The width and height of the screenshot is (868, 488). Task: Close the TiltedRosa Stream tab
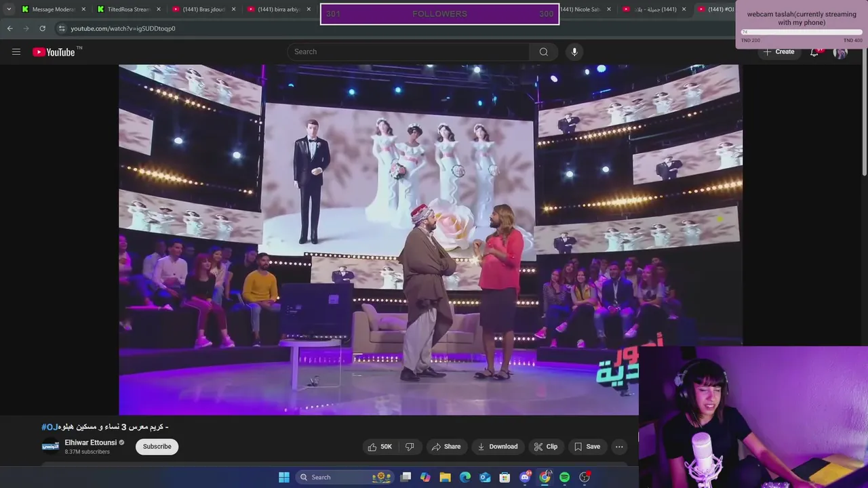click(x=159, y=9)
